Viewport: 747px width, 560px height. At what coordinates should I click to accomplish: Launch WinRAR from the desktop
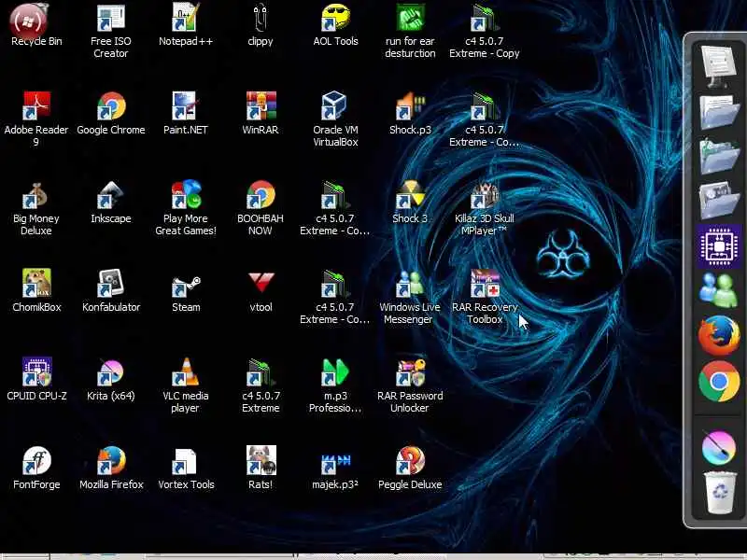261,105
